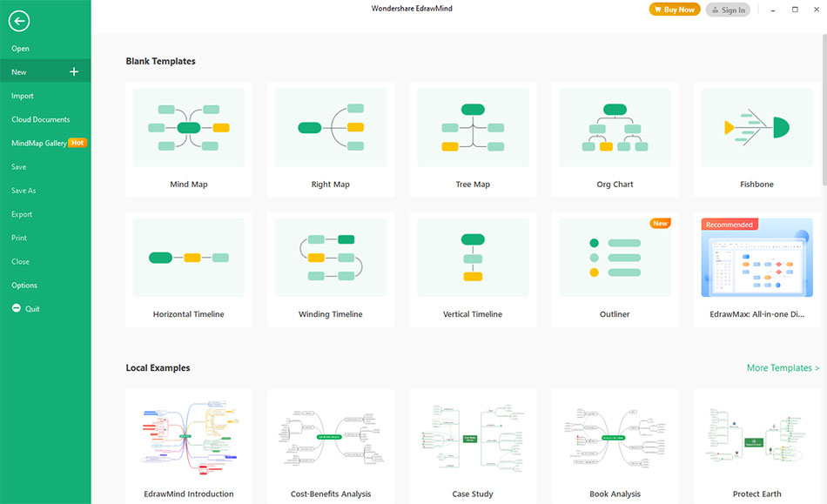Viewport: 827px width, 504px height.
Task: Open the More Templates link
Action: [x=783, y=368]
